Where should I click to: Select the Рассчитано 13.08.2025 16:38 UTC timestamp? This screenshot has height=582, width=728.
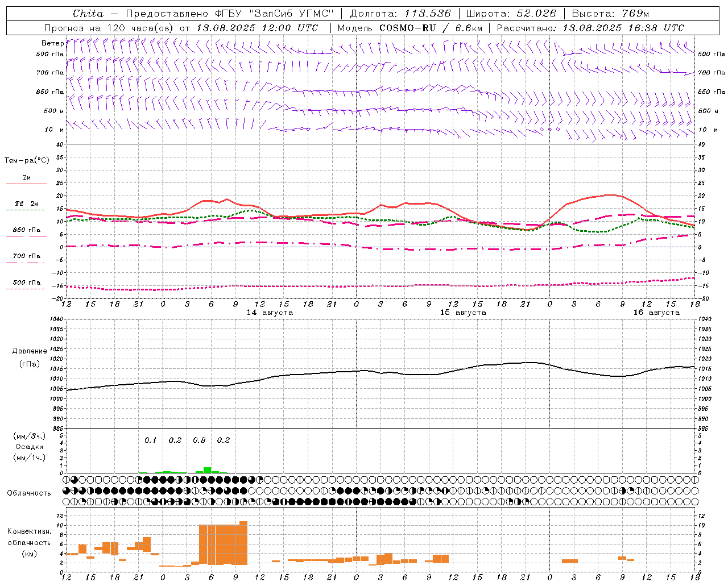[591, 28]
